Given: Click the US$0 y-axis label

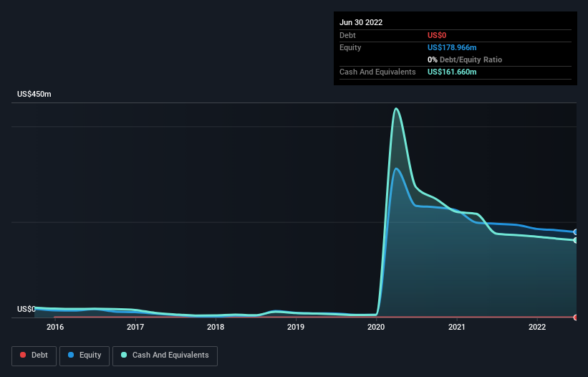Looking at the screenshot, I should pyautogui.click(x=26, y=309).
